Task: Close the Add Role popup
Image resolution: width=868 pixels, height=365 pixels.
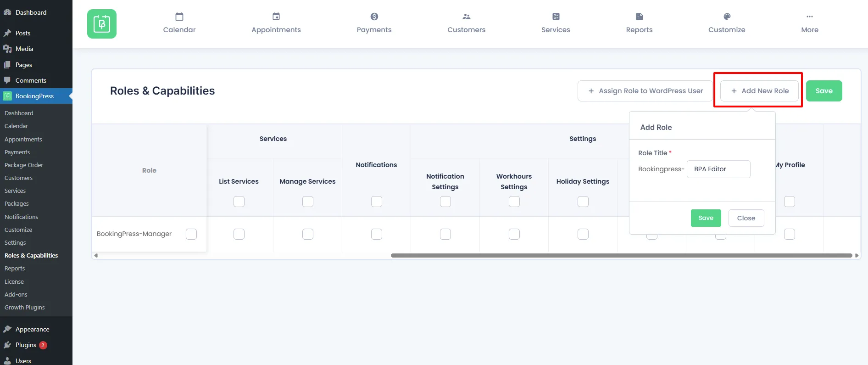Action: click(x=746, y=218)
